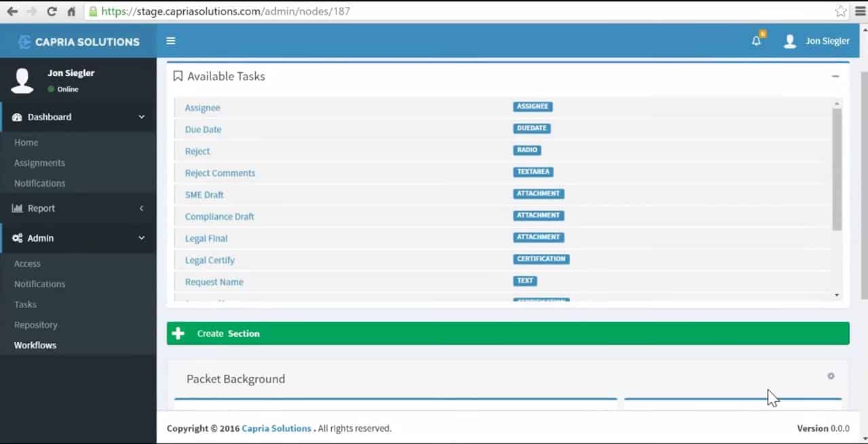Open Home in sidebar
The image size is (868, 444).
26,143
